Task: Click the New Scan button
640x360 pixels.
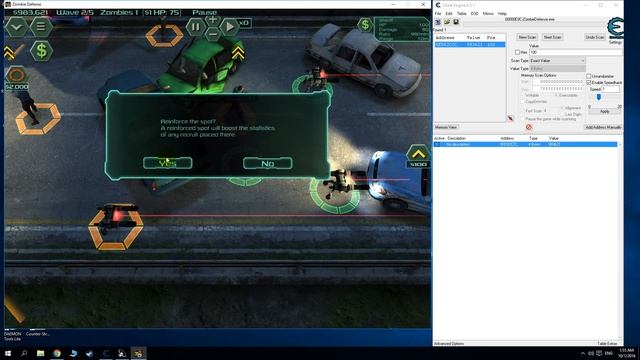Action: click(527, 37)
